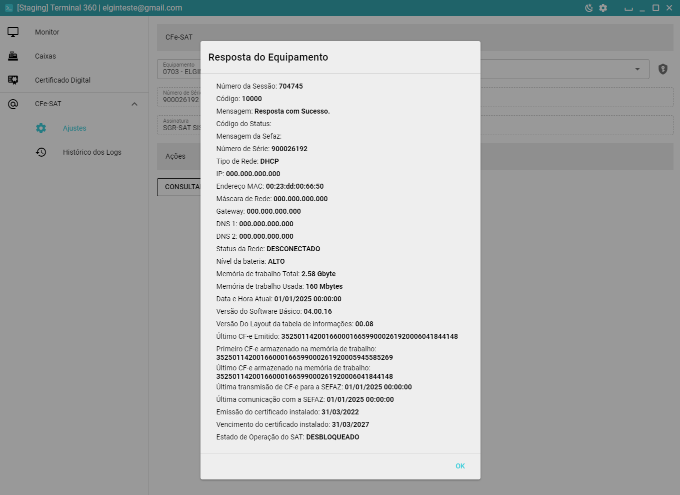Open settings via title bar gear icon
The width and height of the screenshot is (680, 495).
[603, 7]
